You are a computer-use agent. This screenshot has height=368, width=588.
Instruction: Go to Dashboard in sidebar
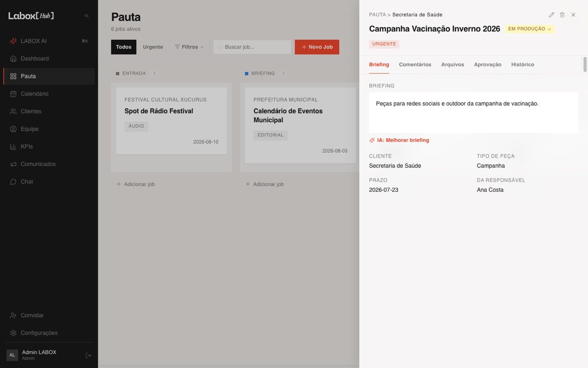49,59
